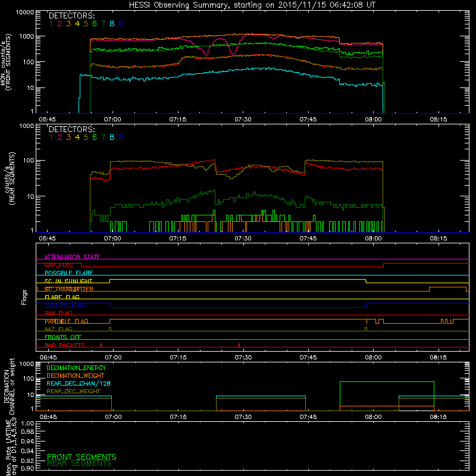Click the 0.98 livetime axis value
Viewport: 476px width, 476px height.
pos(27,432)
